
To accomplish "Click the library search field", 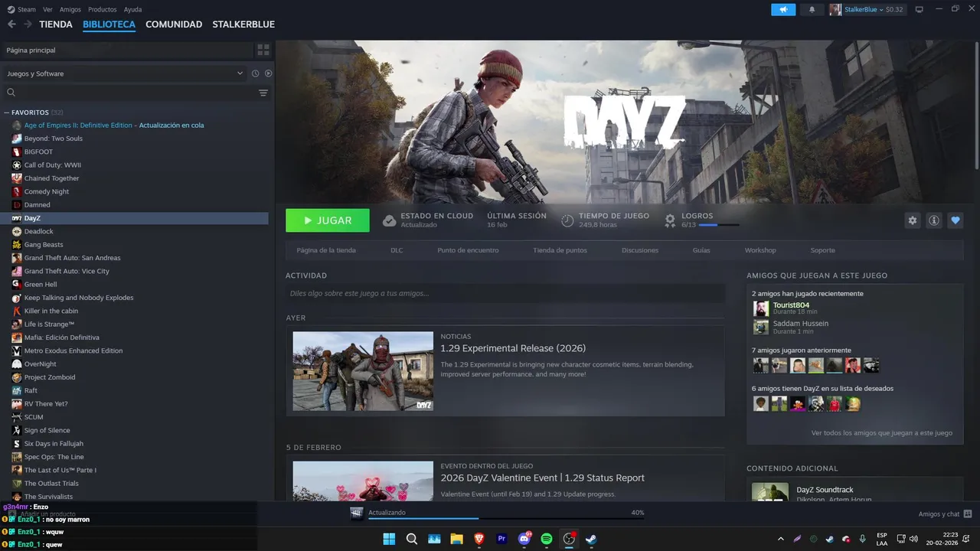I will pyautogui.click(x=130, y=93).
